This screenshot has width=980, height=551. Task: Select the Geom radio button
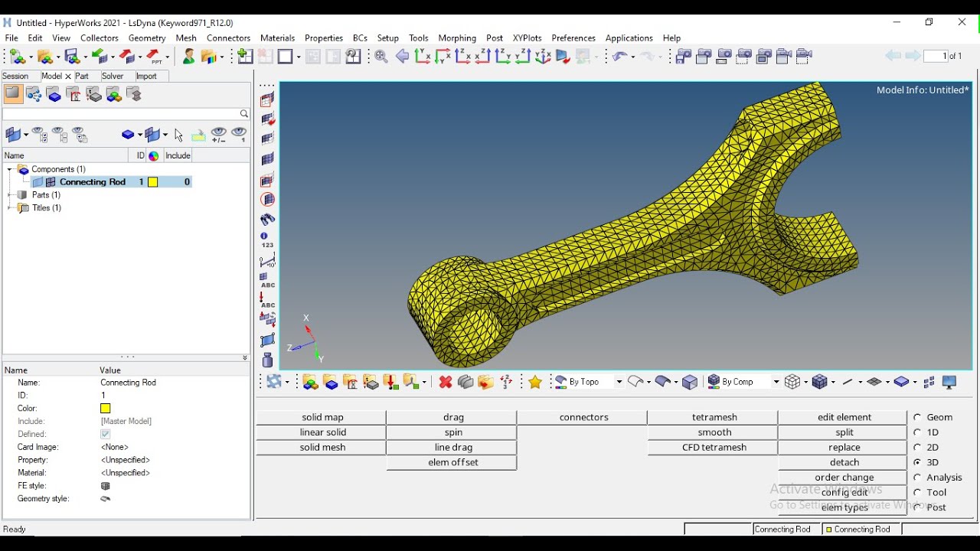[x=917, y=418]
